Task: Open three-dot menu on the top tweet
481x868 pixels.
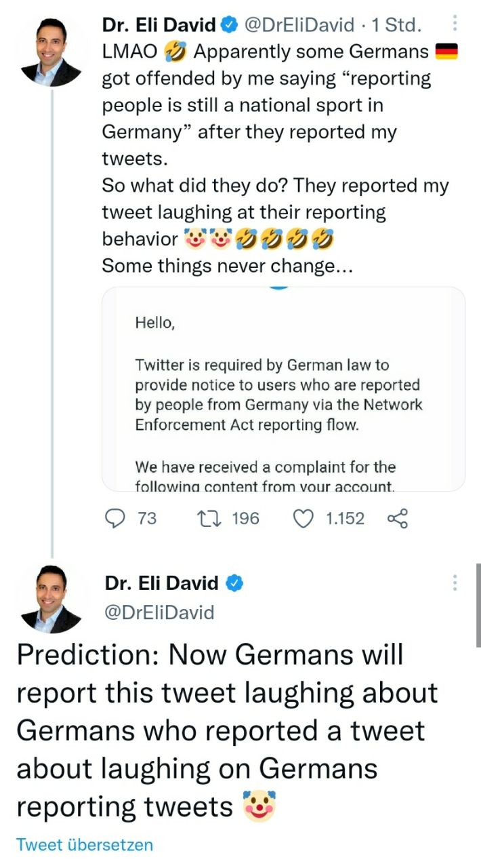Action: (x=454, y=24)
